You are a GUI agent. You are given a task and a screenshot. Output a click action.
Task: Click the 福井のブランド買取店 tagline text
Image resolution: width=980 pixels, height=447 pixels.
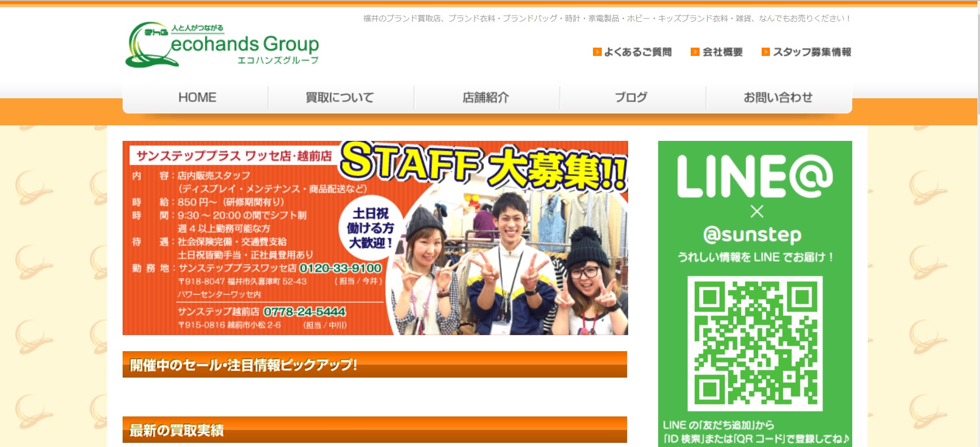point(606,18)
